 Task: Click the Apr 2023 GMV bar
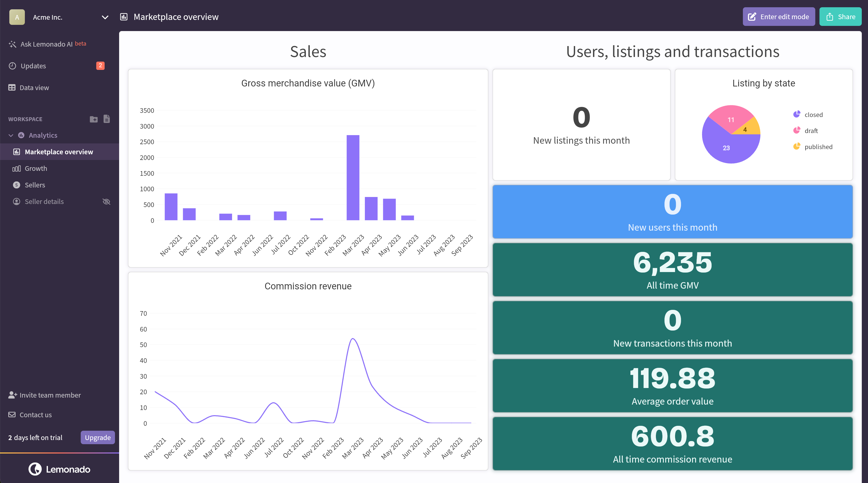[x=371, y=208]
